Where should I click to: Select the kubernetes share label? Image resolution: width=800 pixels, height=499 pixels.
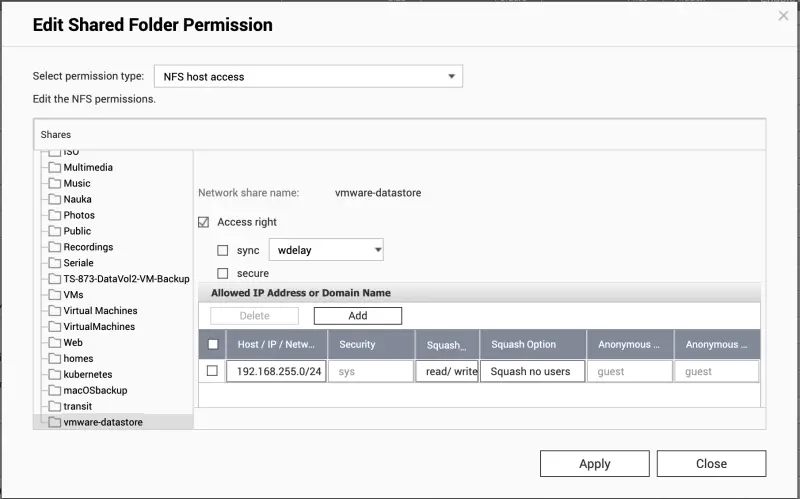pos(88,374)
